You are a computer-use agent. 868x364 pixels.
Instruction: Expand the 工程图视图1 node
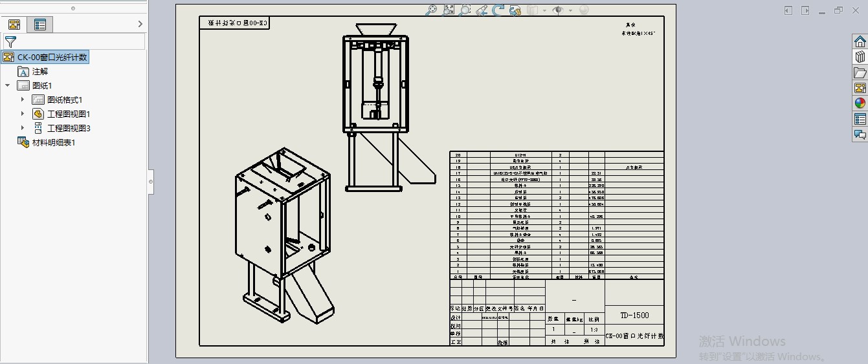(23, 114)
